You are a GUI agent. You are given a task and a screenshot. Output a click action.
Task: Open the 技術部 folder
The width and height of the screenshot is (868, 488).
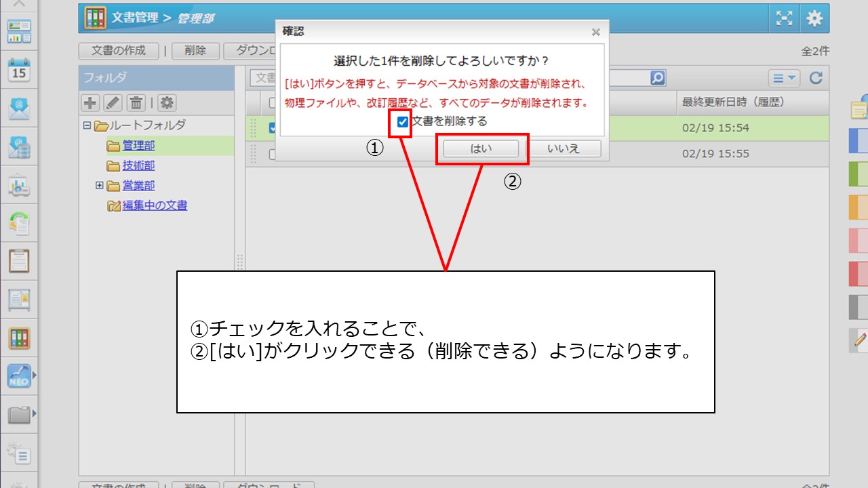138,165
